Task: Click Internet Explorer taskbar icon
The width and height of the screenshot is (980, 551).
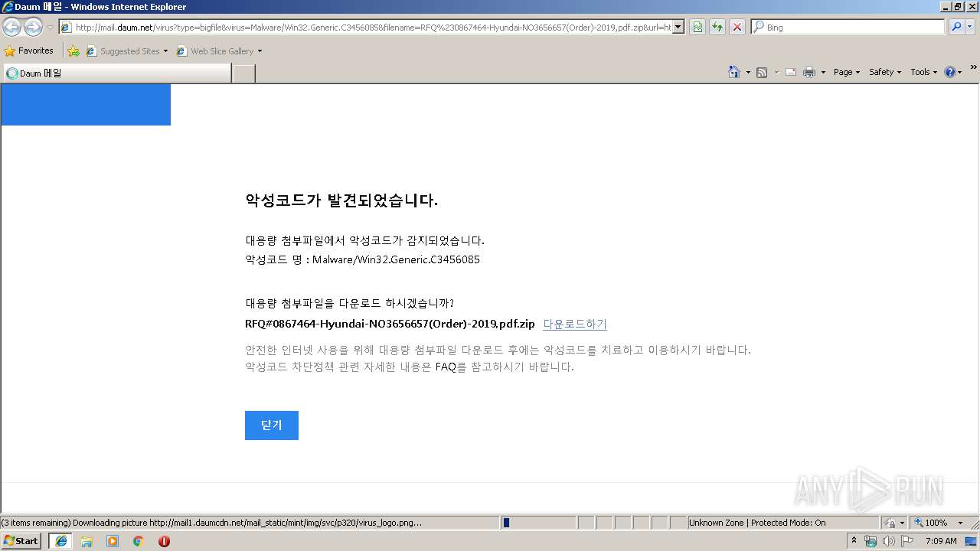Action: [60, 541]
